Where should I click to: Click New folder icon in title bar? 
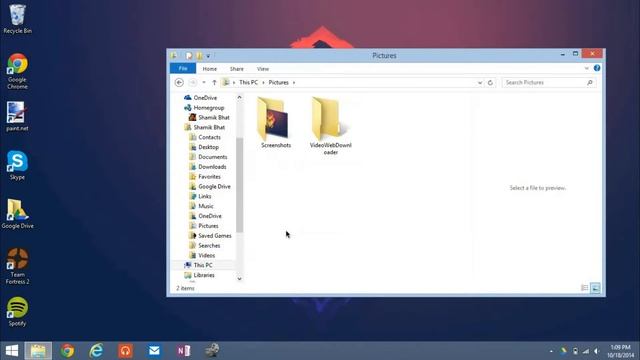click(x=199, y=56)
